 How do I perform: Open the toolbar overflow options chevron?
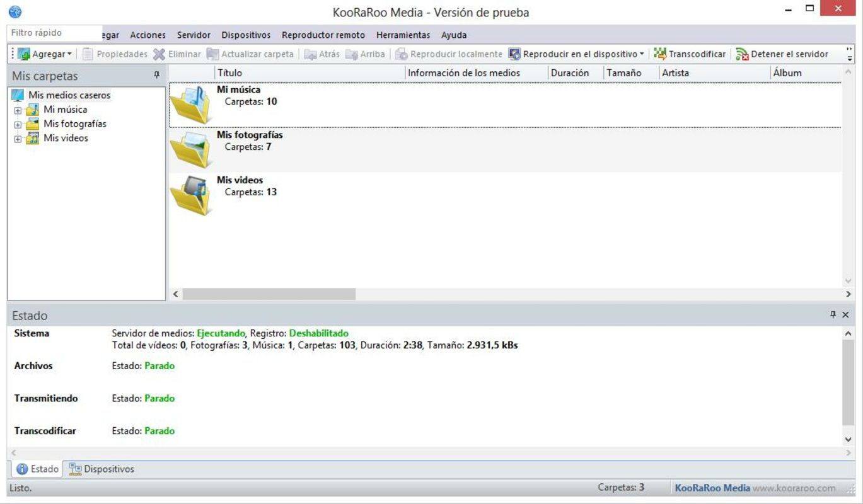coord(850,54)
